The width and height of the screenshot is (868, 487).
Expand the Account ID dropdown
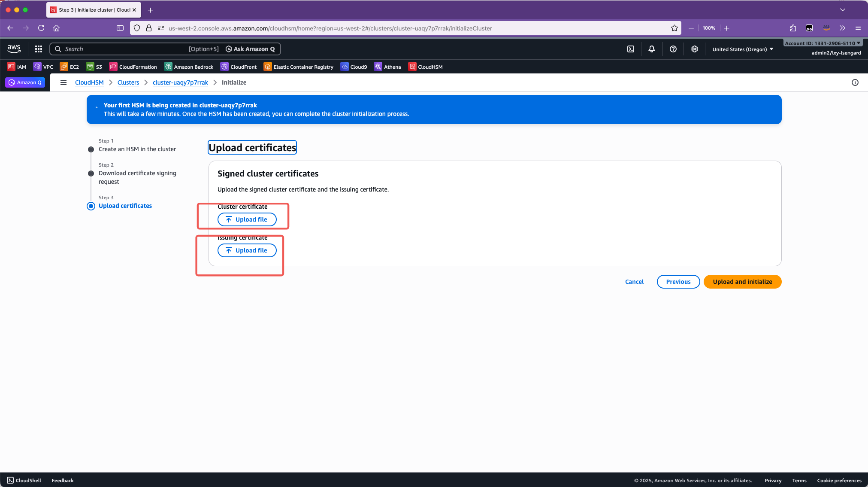(x=823, y=43)
